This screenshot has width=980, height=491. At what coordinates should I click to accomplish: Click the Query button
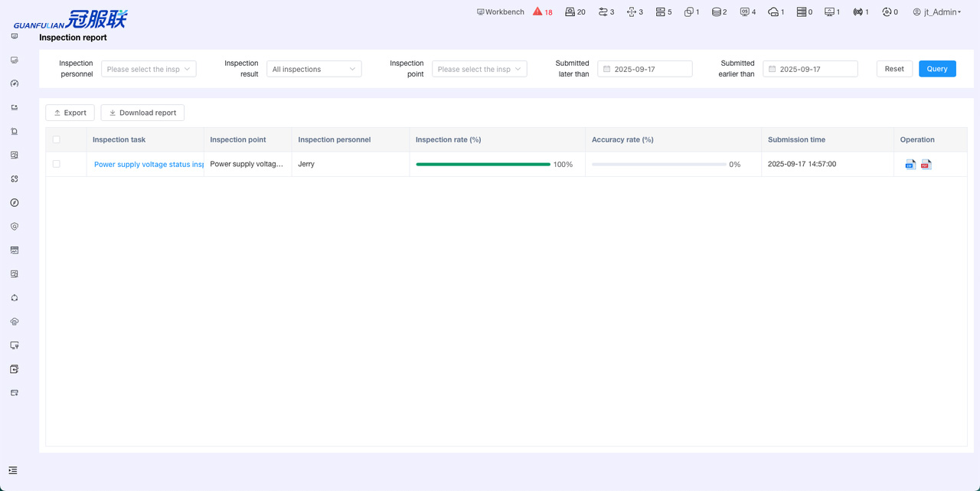tap(937, 69)
